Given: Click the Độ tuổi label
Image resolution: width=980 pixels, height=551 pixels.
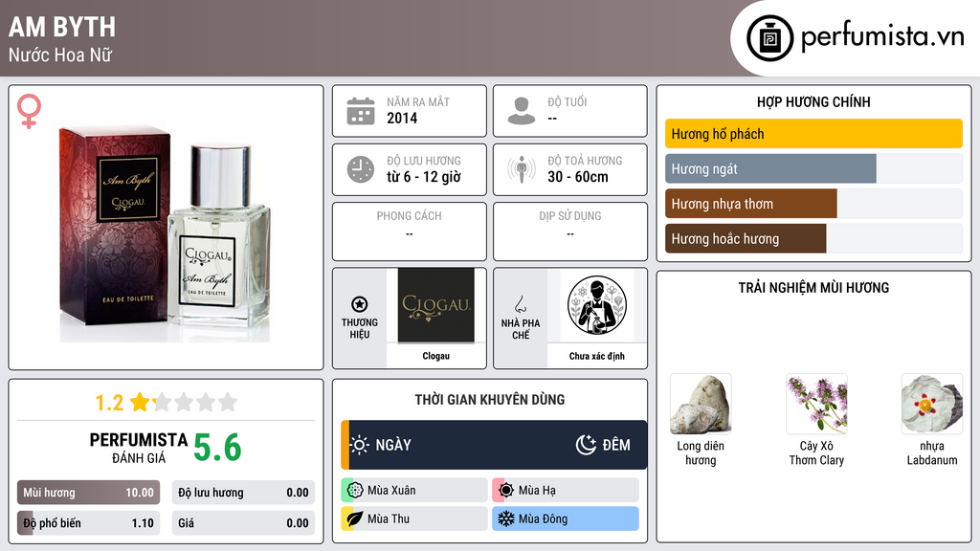Looking at the screenshot, I should [568, 101].
